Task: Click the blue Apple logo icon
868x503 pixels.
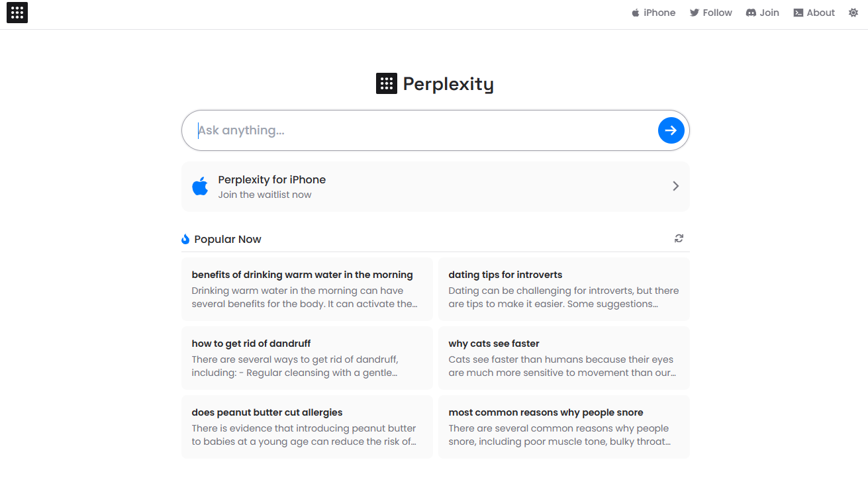Action: pos(200,187)
